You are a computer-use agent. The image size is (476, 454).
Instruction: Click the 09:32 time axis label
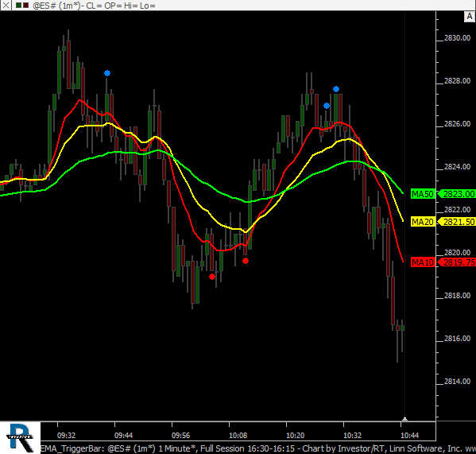[x=66, y=436]
